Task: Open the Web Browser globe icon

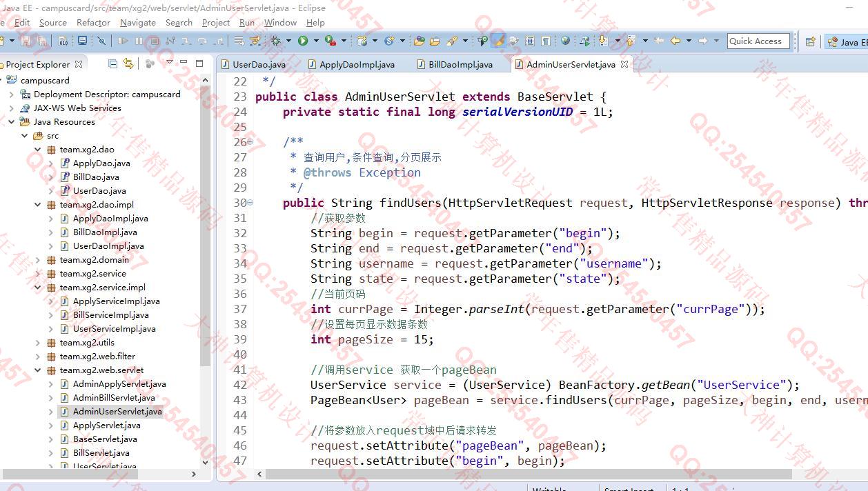Action: pyautogui.click(x=565, y=41)
